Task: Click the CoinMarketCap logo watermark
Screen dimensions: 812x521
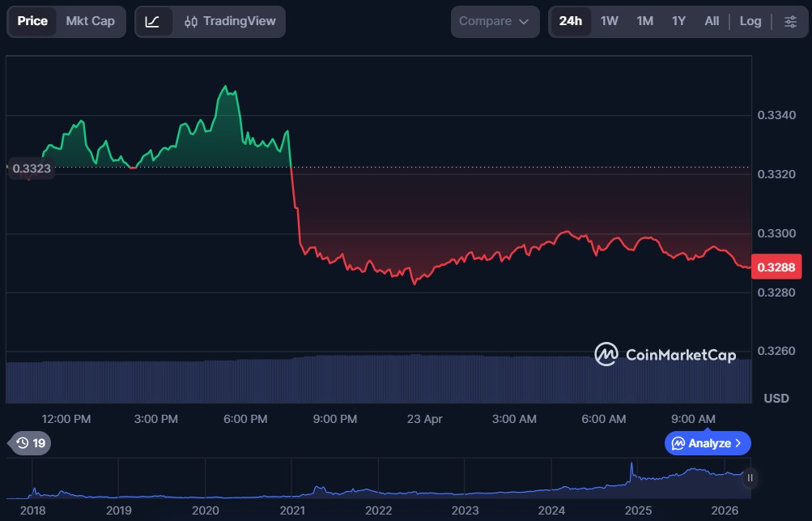Action: click(x=665, y=354)
